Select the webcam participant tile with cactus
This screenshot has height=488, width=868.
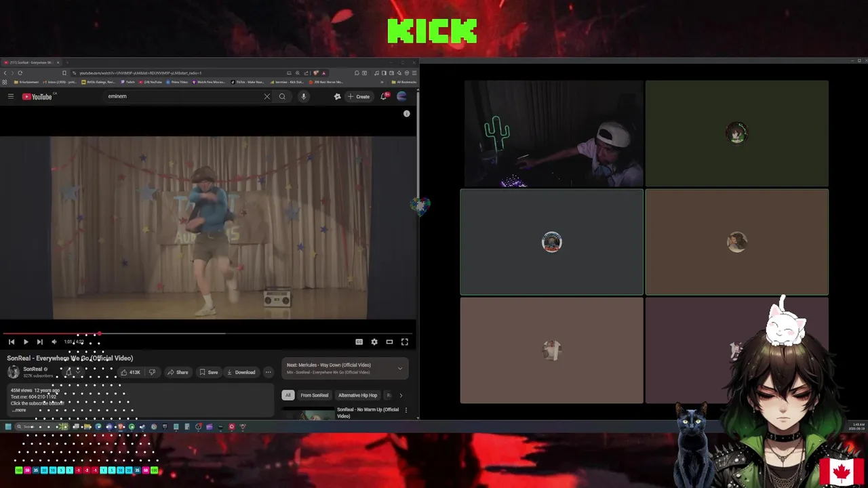552,133
